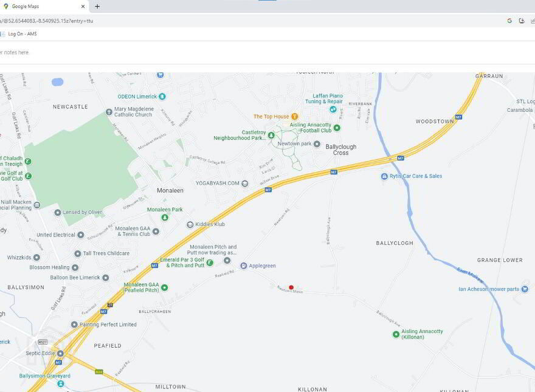
Task: Click the Niall Macken Financial Planning pin
Action: pos(37,205)
